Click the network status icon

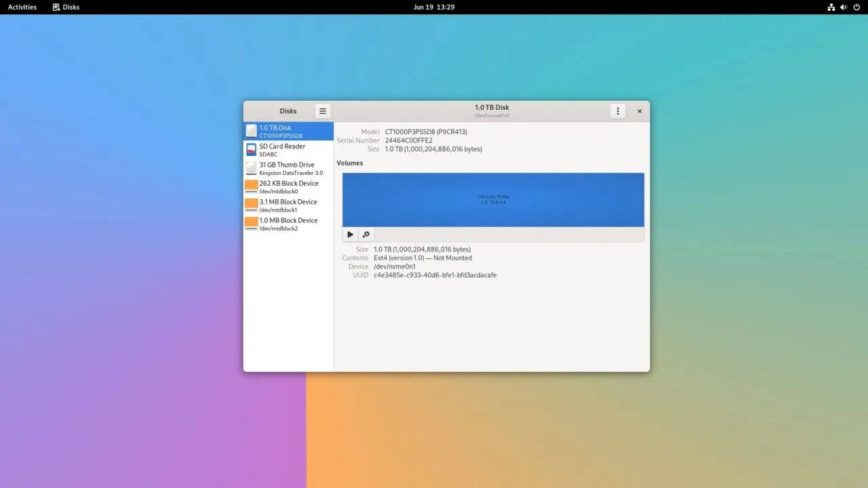(x=831, y=7)
